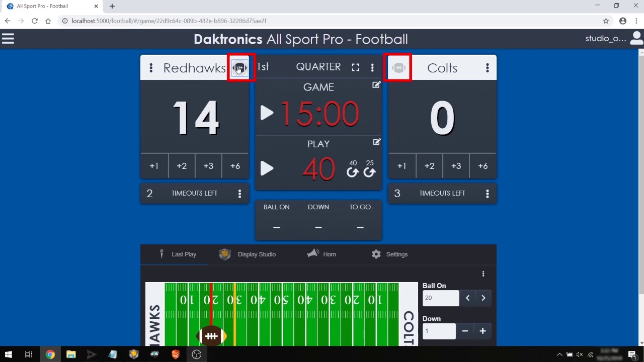Click the Redhawks score 14
Image resolution: width=644 pixels, height=362 pixels.
(196, 118)
